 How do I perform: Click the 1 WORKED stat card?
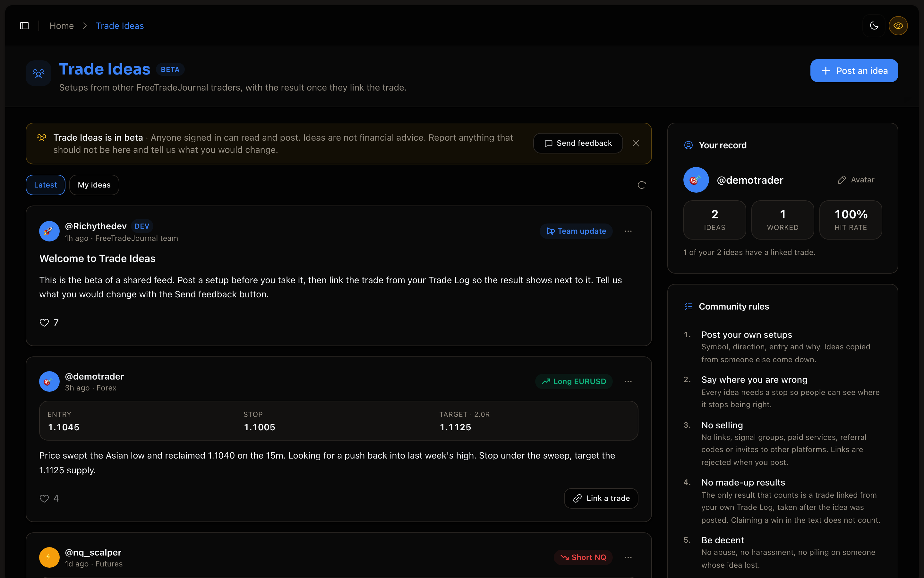point(783,220)
